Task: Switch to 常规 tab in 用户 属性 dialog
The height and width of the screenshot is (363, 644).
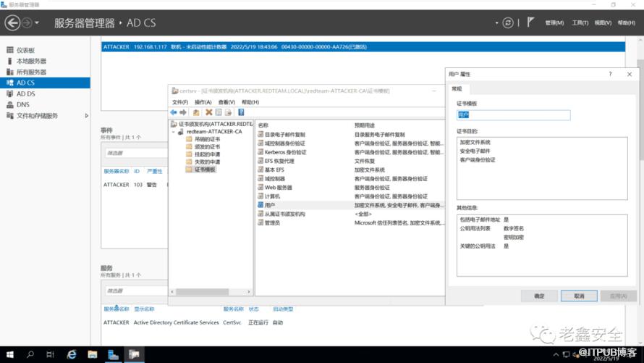Action: click(x=457, y=89)
